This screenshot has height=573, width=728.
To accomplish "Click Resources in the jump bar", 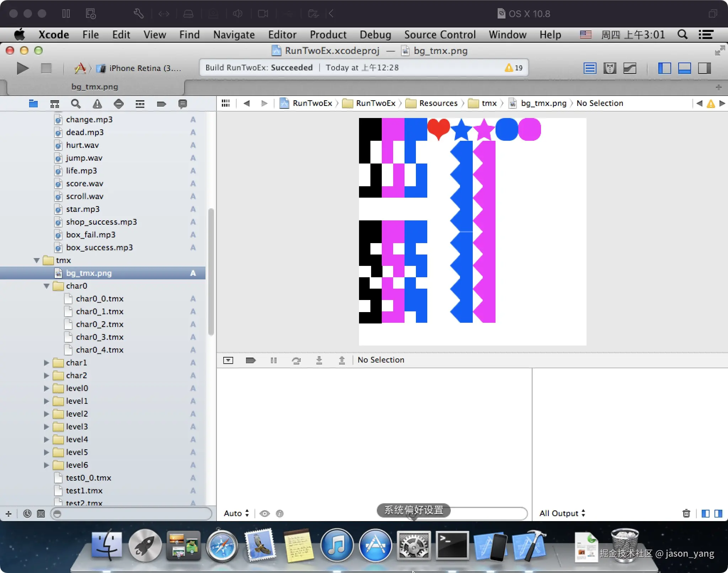I will [x=438, y=103].
